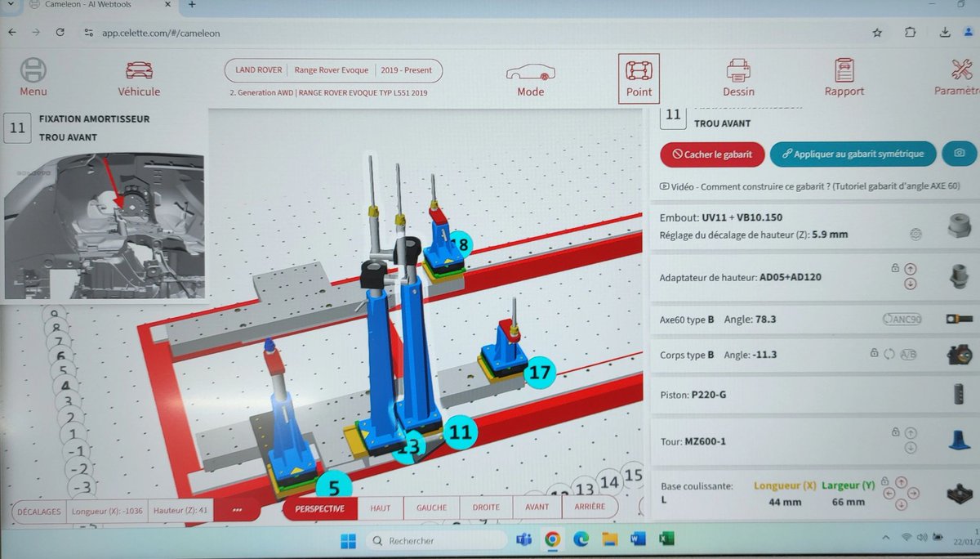The height and width of the screenshot is (559, 980).
Task: Raise Tour MZ600-1 with up arrow
Action: click(911, 432)
